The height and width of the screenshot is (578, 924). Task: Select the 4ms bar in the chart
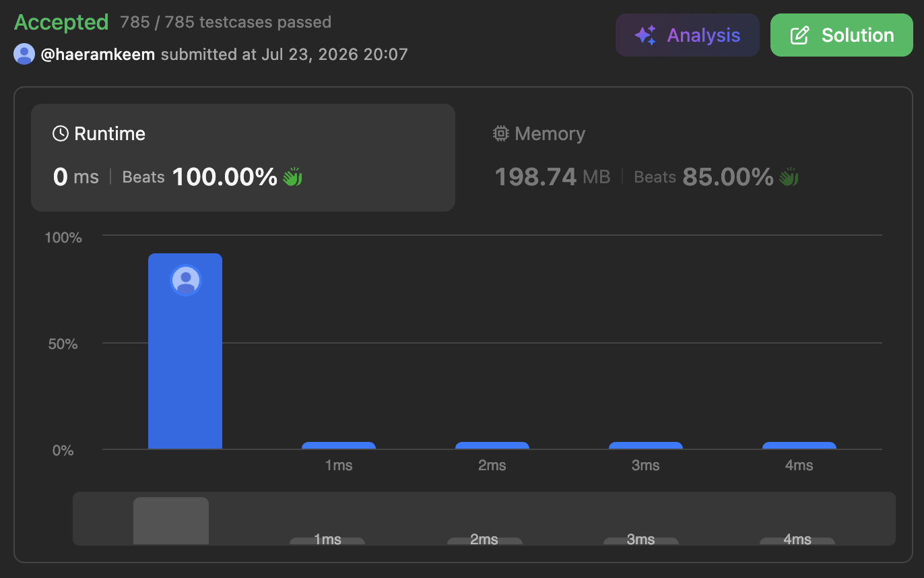point(799,445)
